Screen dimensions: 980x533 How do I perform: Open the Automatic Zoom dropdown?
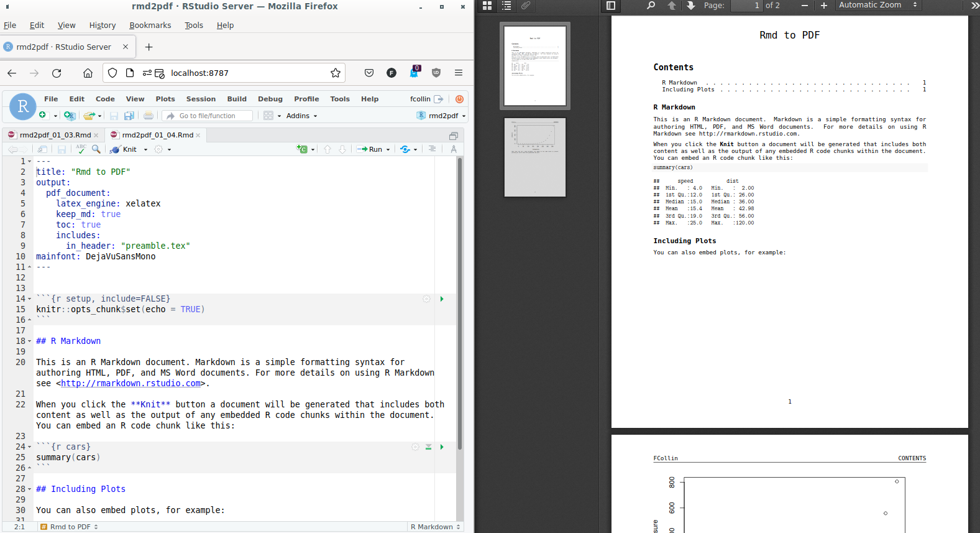coord(878,5)
